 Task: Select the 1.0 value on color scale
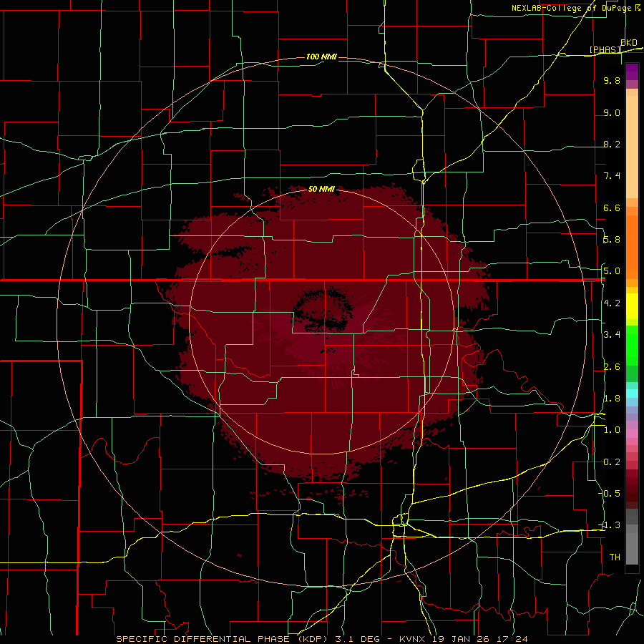point(612,430)
